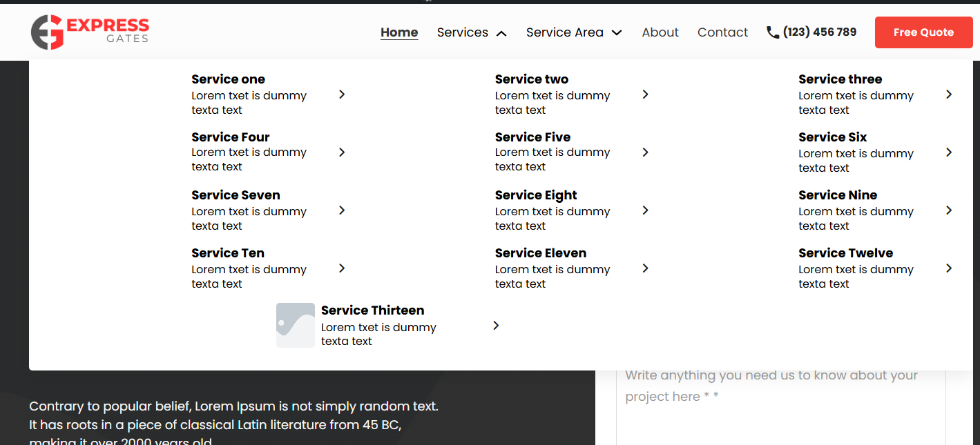Viewport: 980px width, 445px height.
Task: Click the arrow next to Service Seven
Action: pyautogui.click(x=342, y=210)
